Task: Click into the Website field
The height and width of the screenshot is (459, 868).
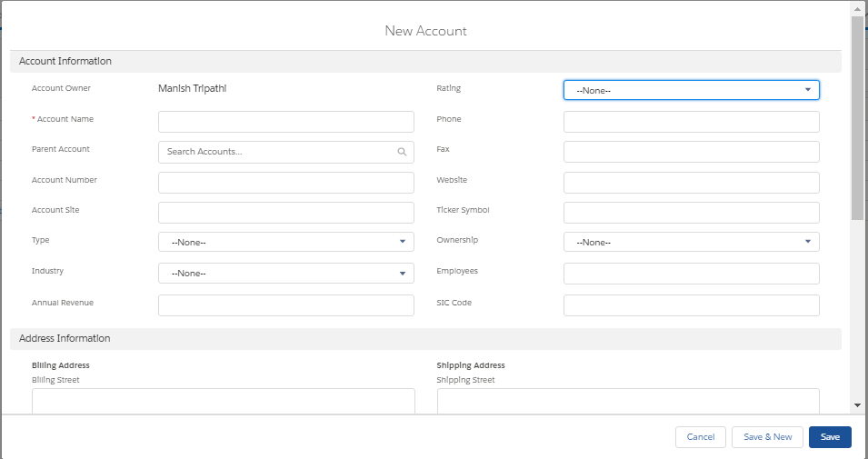Action: coord(691,183)
